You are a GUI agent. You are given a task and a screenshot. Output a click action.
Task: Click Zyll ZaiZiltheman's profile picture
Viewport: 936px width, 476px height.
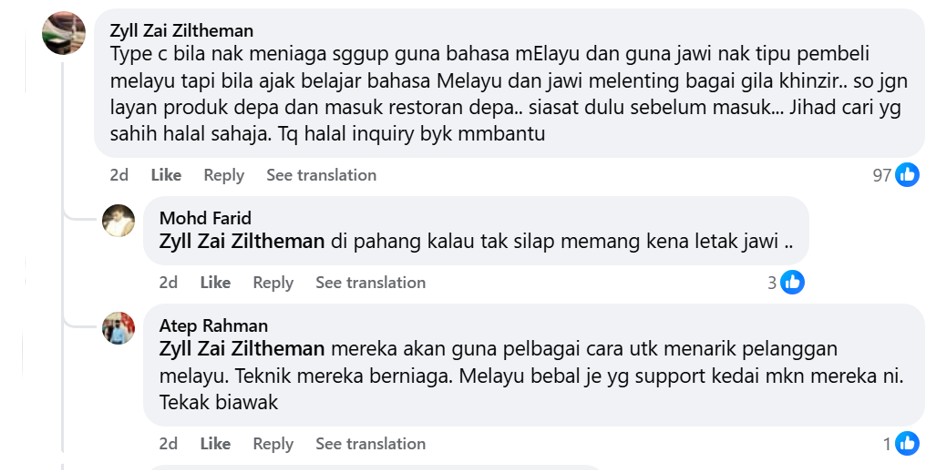point(63,33)
